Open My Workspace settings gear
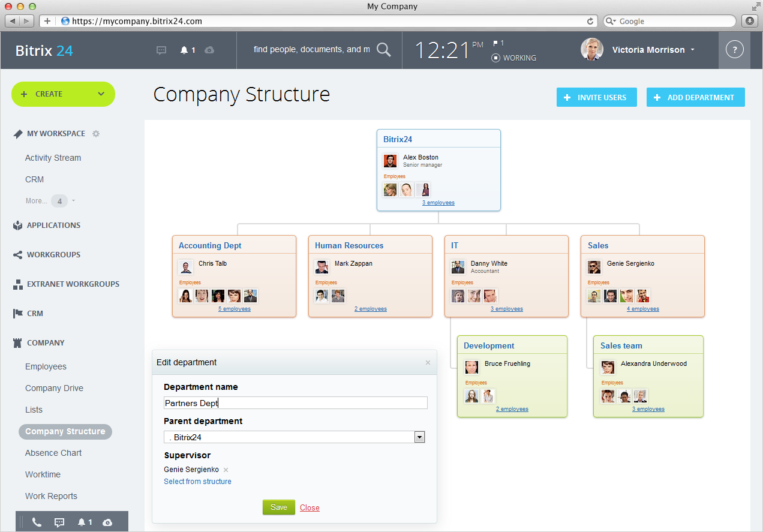This screenshot has width=763, height=532. (96, 134)
